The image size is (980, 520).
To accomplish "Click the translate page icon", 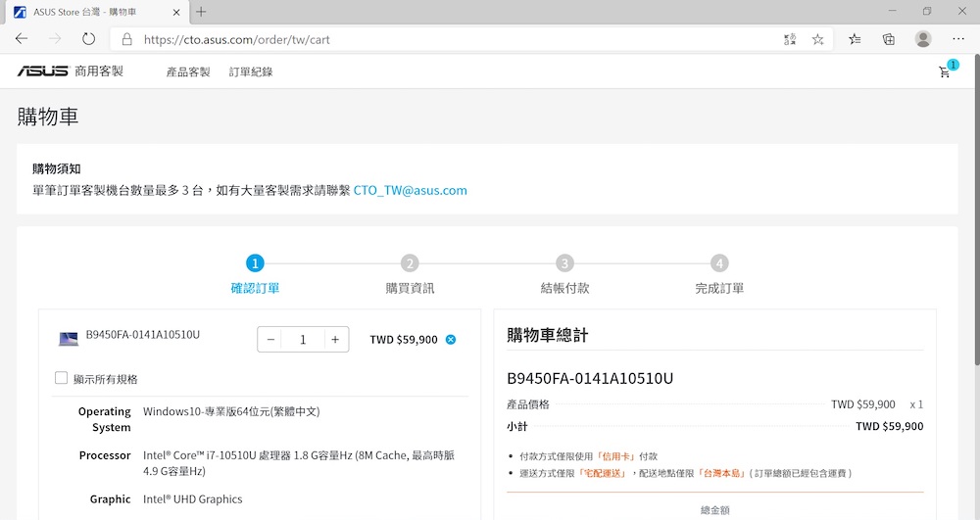I will click(790, 39).
